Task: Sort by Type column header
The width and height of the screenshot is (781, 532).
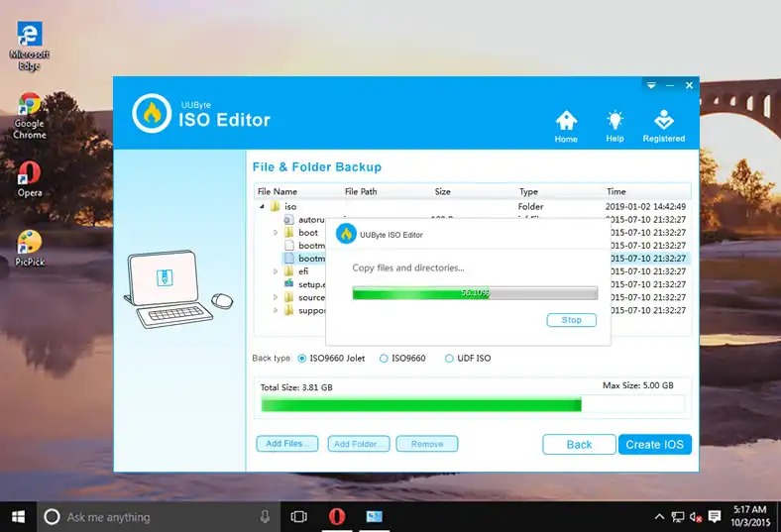Action: [x=528, y=191]
